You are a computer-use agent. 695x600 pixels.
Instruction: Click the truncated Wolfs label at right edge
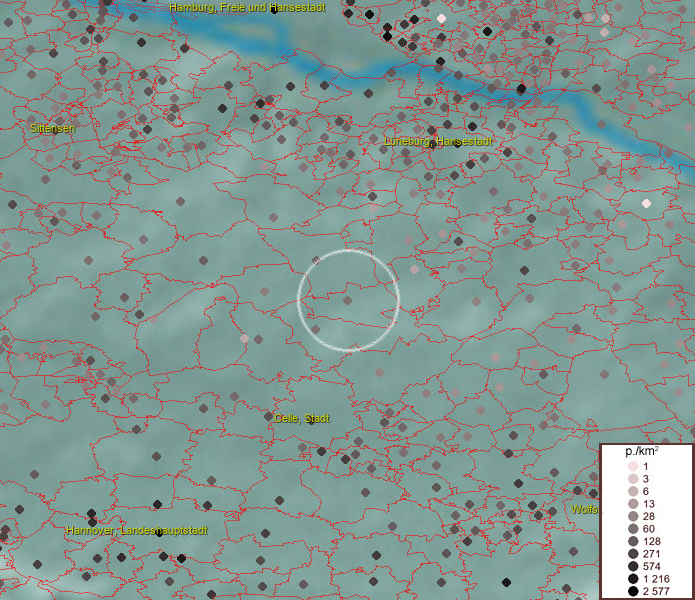pyautogui.click(x=584, y=509)
